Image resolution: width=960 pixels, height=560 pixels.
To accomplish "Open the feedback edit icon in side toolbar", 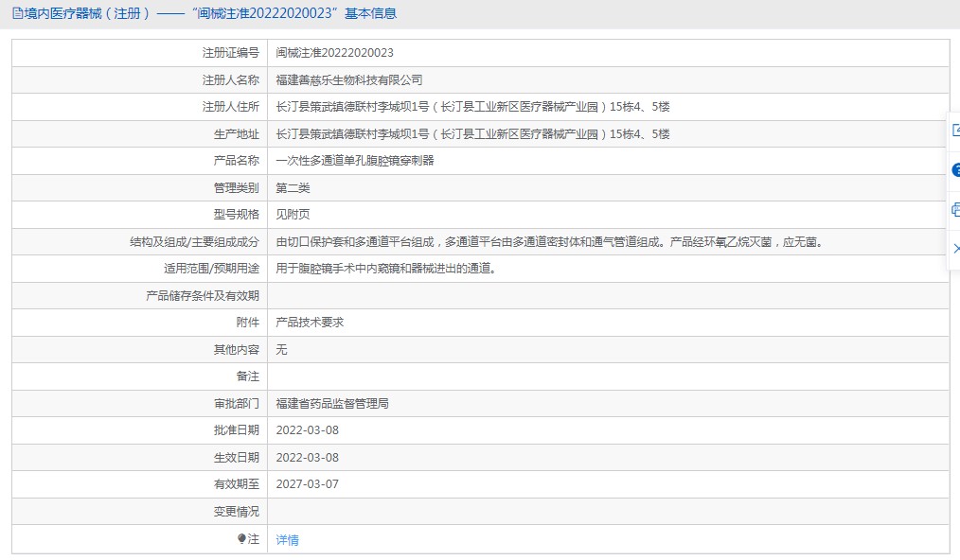I will pos(956,130).
